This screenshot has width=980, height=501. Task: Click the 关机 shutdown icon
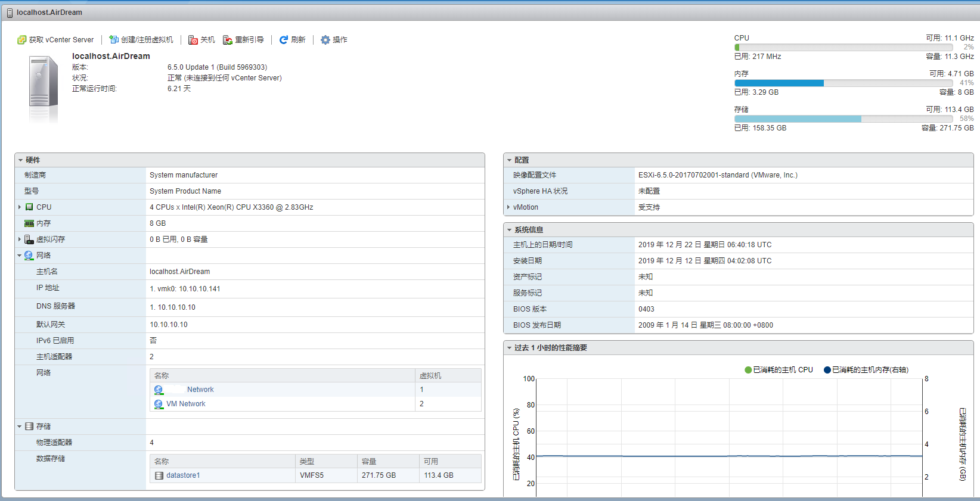[193, 40]
